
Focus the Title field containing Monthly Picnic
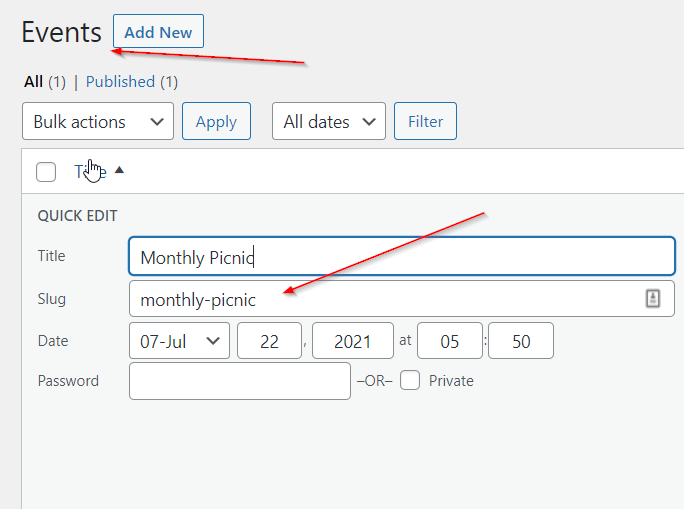(400, 256)
